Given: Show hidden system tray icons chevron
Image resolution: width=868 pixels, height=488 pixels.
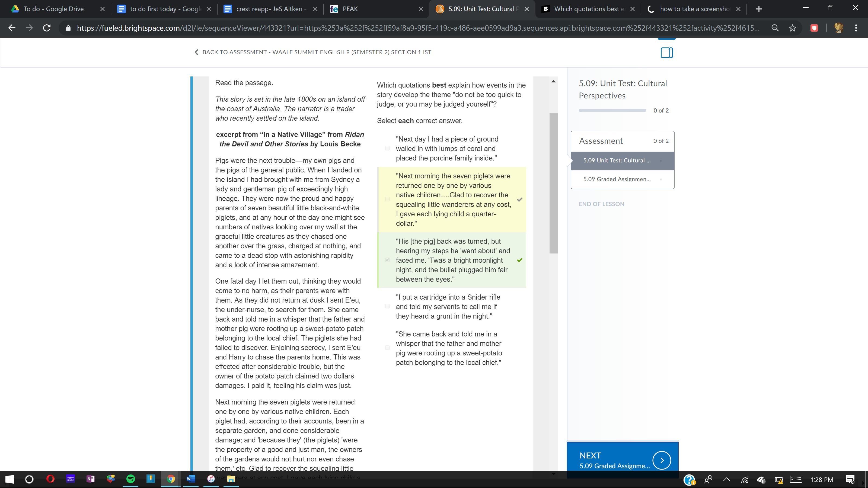Looking at the screenshot, I should click(x=726, y=479).
